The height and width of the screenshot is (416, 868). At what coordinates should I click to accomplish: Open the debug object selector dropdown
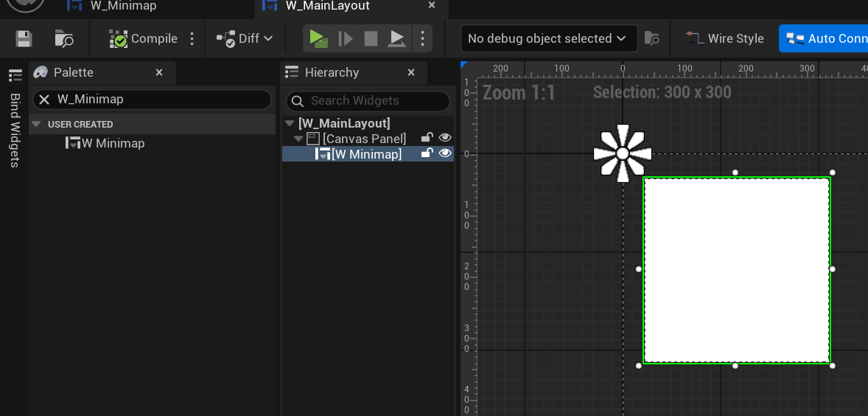click(x=548, y=38)
